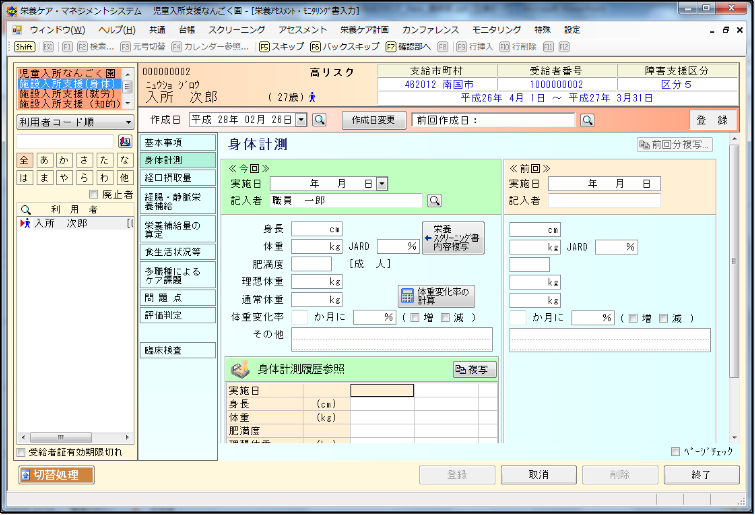755x515 pixels.
Task: Click the 複写 copy icon in history panel
Action: [x=474, y=369]
